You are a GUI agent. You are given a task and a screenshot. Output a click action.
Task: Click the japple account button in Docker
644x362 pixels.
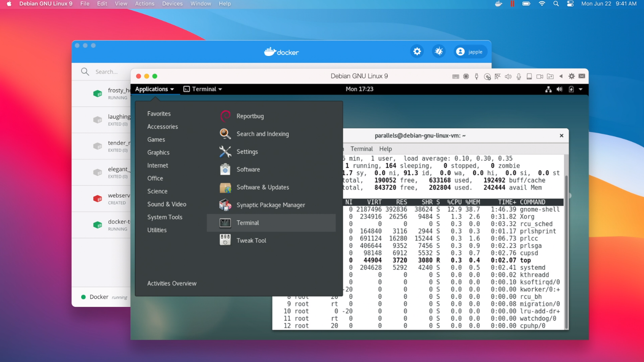470,52
